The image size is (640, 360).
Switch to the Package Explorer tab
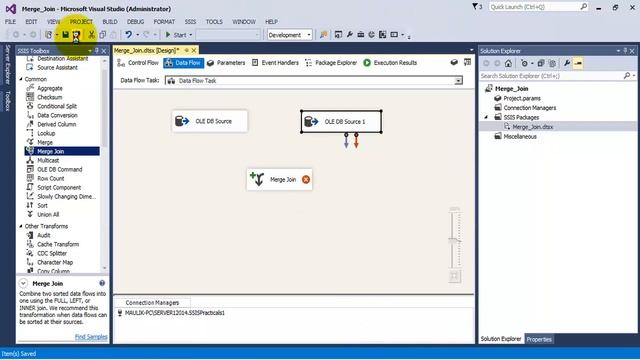331,63
